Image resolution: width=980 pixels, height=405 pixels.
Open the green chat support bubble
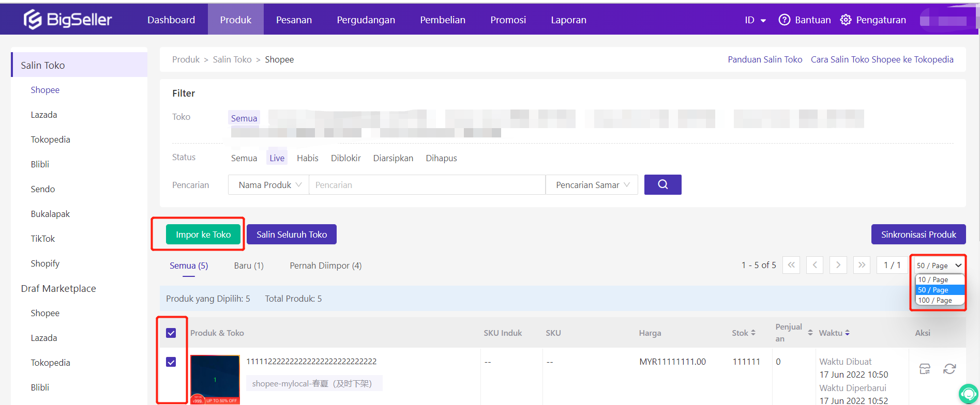tap(969, 394)
